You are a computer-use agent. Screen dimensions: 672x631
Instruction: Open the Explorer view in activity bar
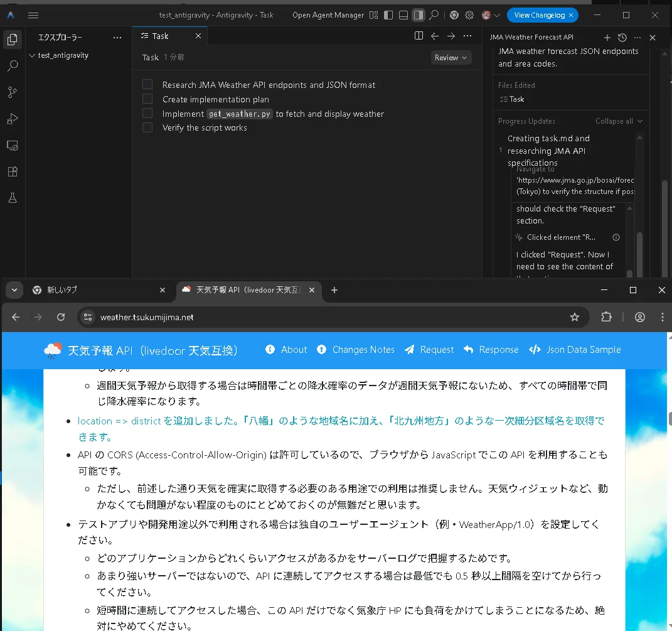pos(13,40)
